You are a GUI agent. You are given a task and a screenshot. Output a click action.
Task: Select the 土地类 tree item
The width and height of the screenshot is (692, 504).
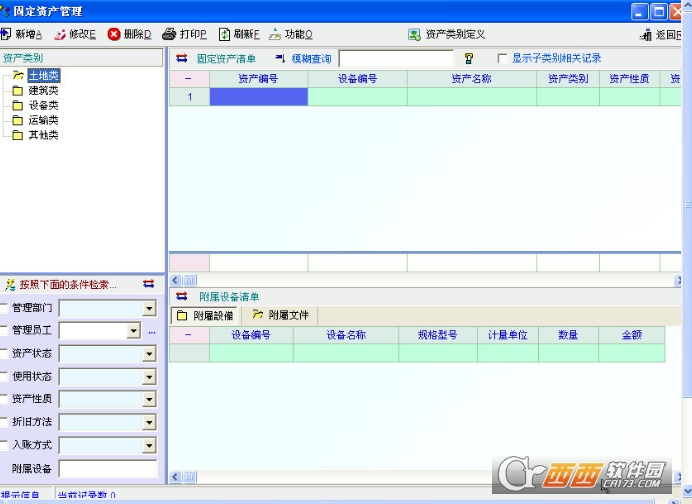click(43, 75)
